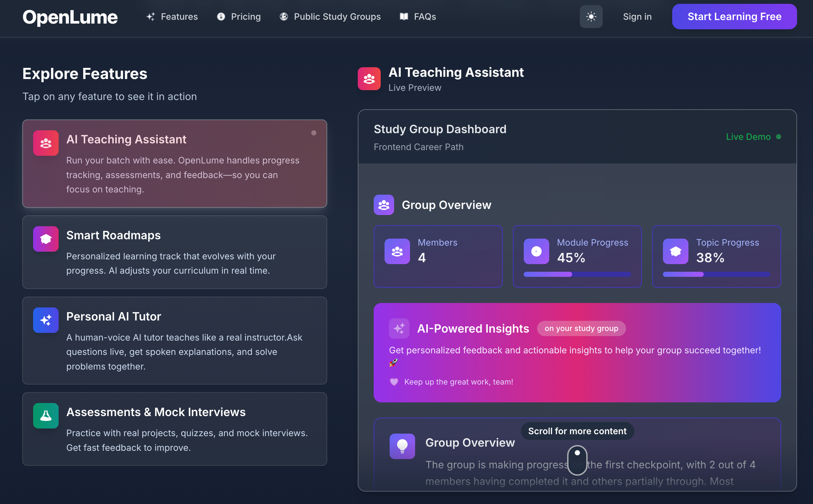This screenshot has width=813, height=504.
Task: Click the Module Progress clock icon
Action: (x=536, y=251)
